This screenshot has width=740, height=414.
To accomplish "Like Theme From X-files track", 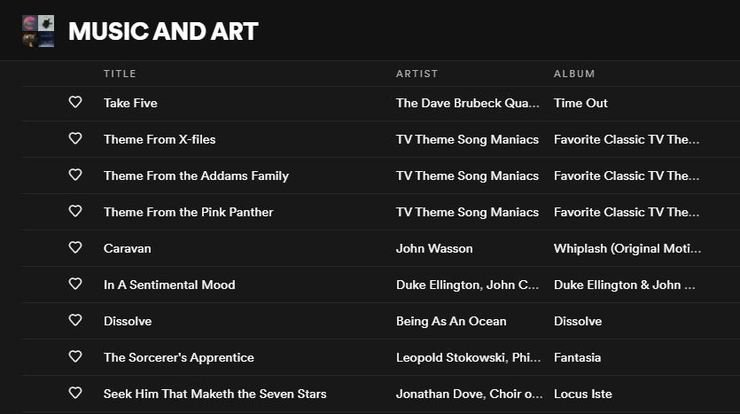I will coord(75,138).
